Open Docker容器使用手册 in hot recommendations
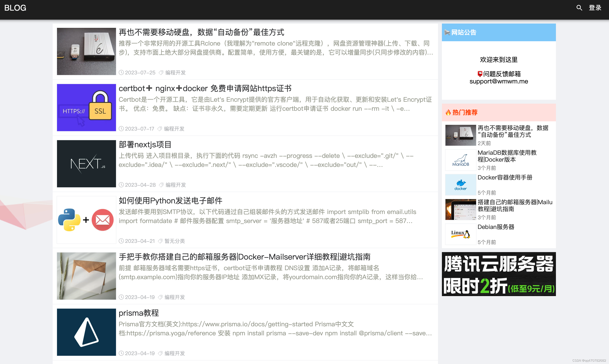609x364 pixels. click(x=505, y=177)
